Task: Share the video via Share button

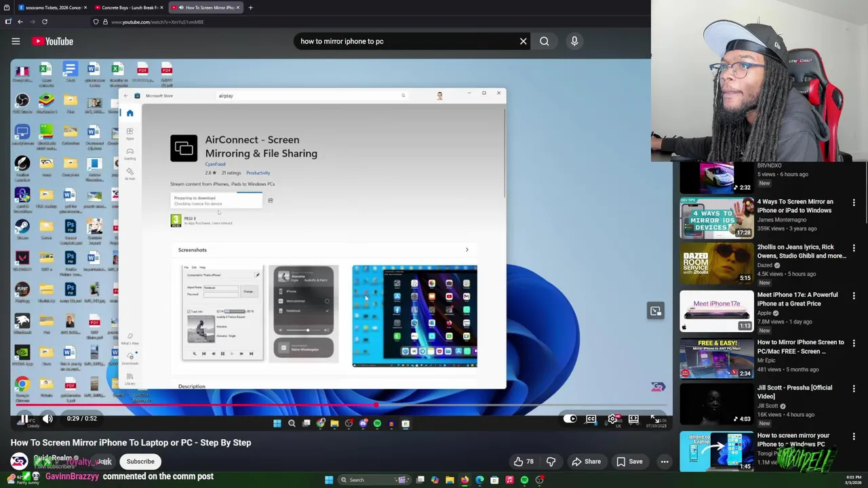Action: [x=586, y=462]
